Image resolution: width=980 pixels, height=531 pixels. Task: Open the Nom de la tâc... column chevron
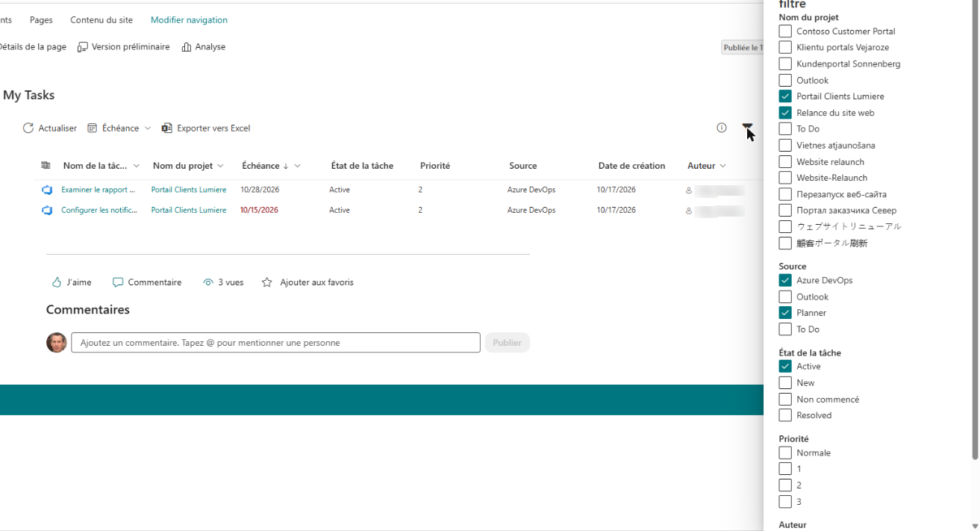coord(136,166)
